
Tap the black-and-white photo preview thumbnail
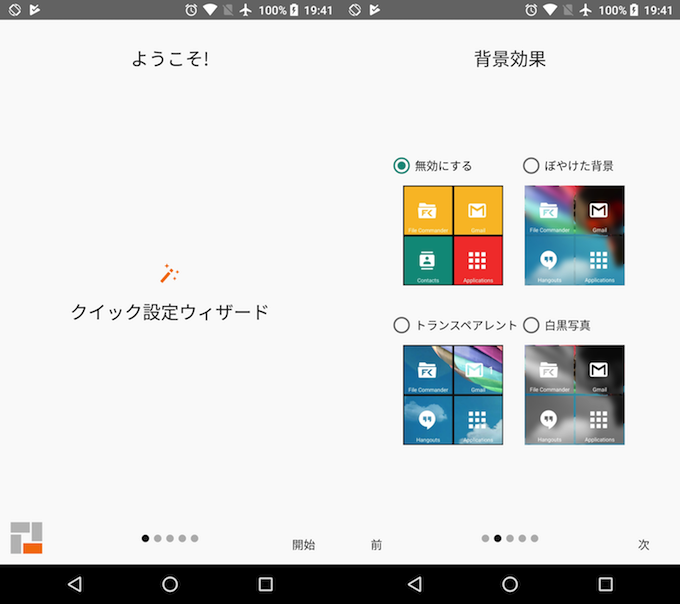574,395
